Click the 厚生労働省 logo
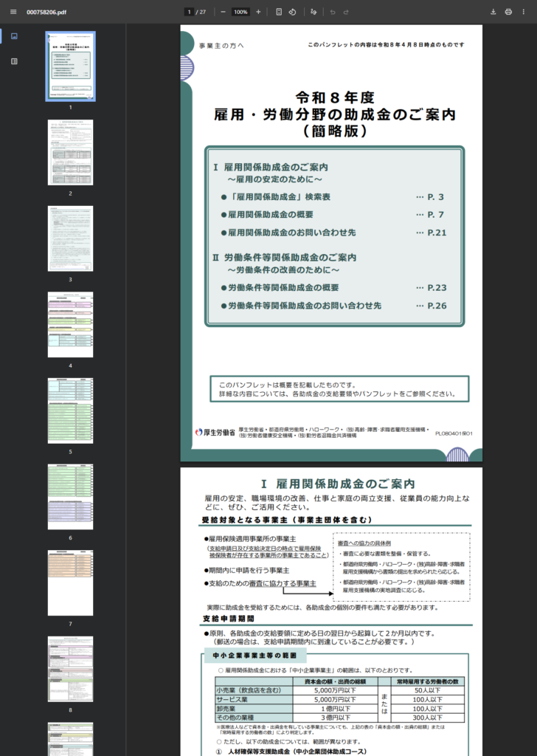Screen dimensions: 537x756 pyautogui.click(x=215, y=433)
